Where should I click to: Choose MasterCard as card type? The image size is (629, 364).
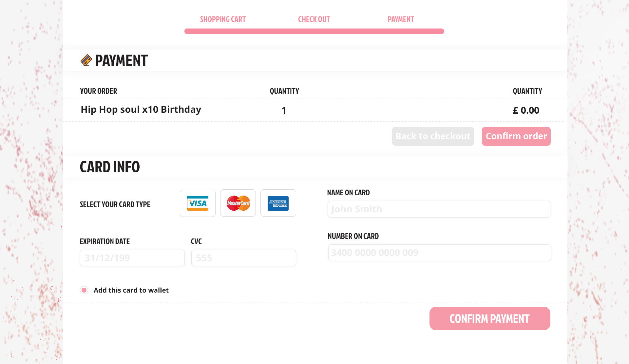238,203
